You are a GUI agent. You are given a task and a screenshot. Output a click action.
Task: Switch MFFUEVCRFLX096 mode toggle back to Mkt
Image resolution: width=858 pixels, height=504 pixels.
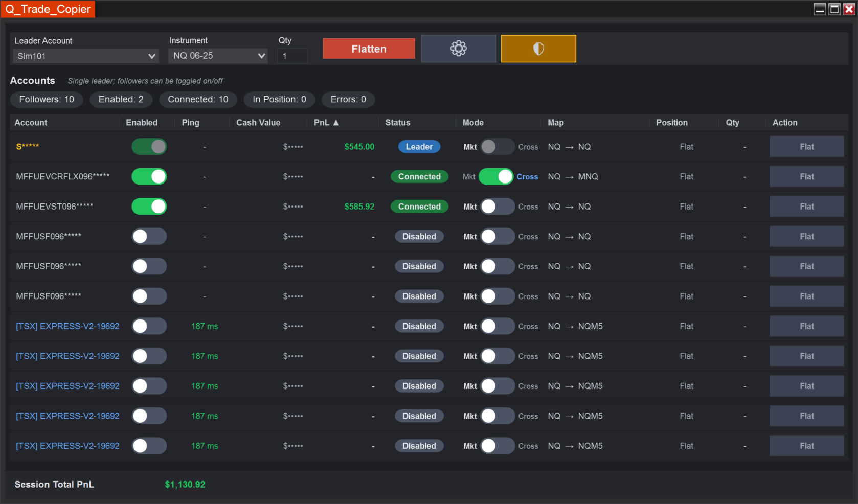tap(496, 177)
